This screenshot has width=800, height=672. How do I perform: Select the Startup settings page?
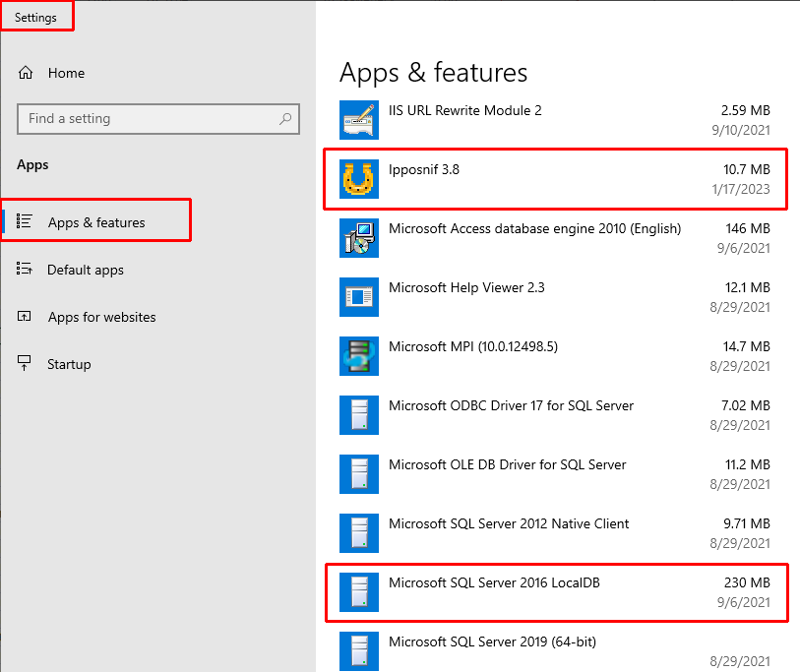point(69,364)
